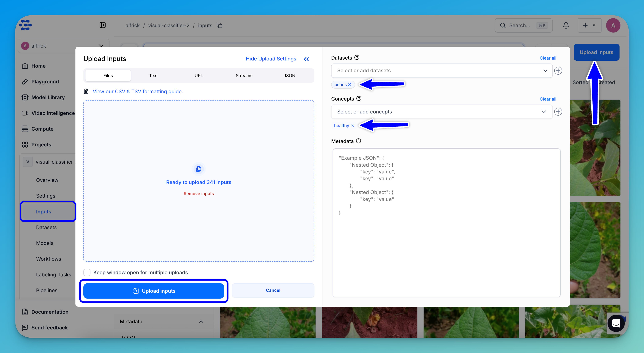Screen dimensions: 644x353
Task: Switch to the URL tab
Action: pos(199,76)
